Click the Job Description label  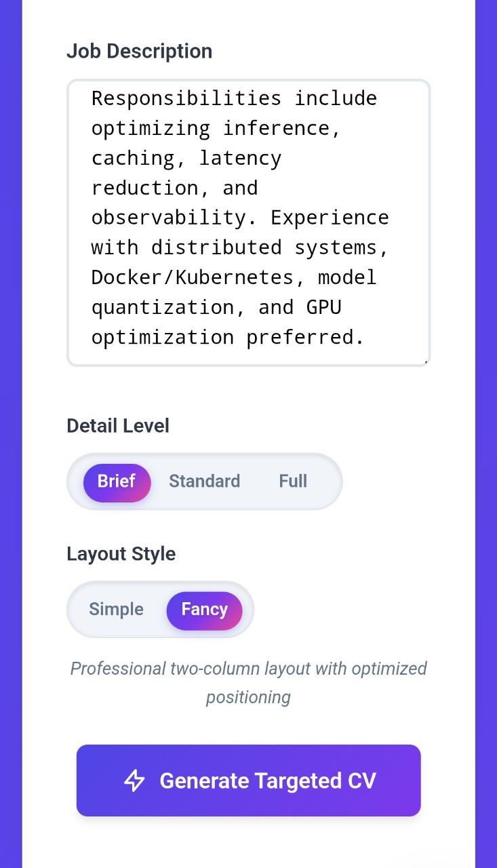point(140,51)
